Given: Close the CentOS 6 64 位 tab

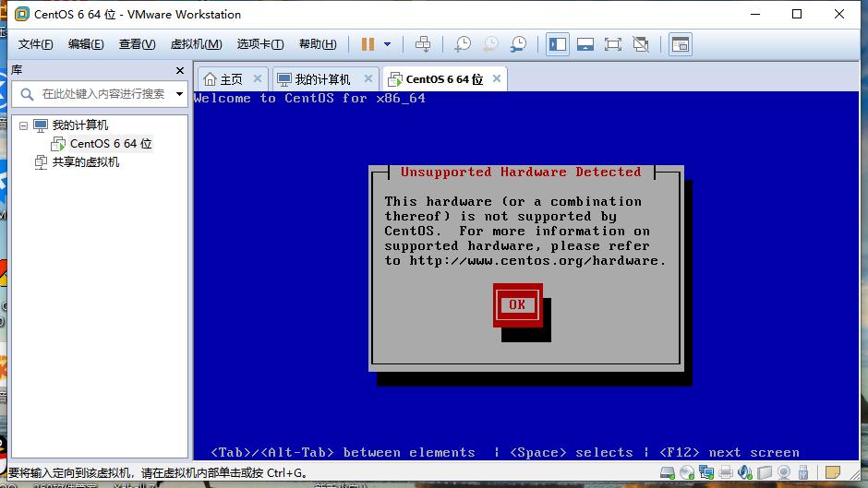Looking at the screenshot, I should pyautogui.click(x=497, y=78).
